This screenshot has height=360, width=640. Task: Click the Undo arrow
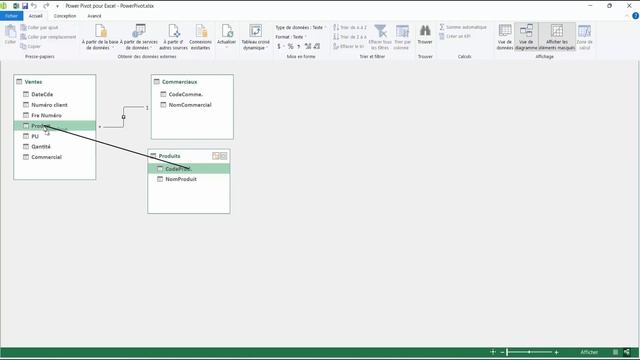(34, 6)
